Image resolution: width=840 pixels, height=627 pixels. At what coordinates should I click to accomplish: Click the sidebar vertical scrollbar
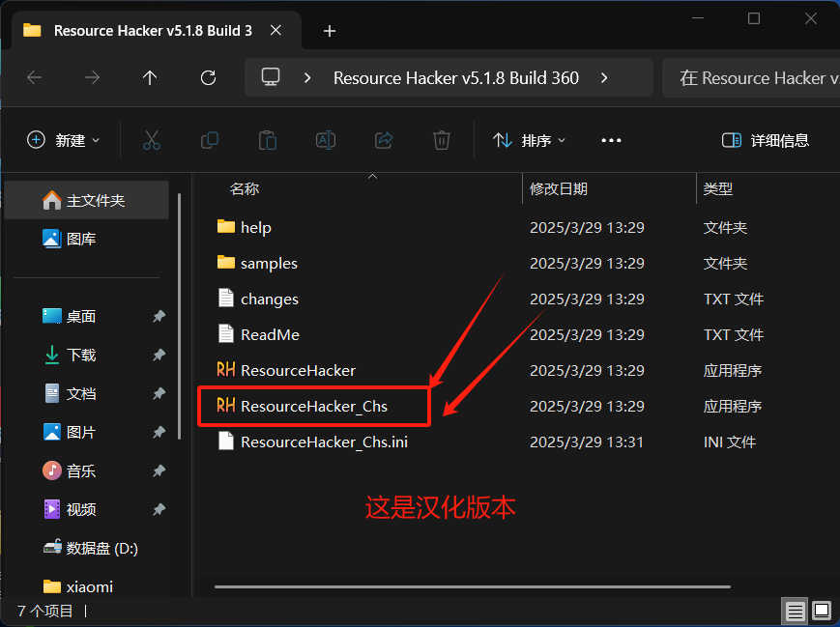click(x=179, y=316)
